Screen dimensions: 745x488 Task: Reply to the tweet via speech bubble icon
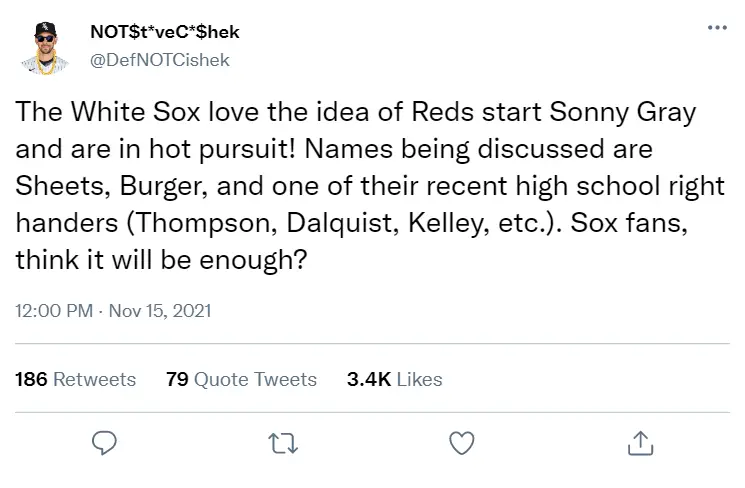pos(104,441)
